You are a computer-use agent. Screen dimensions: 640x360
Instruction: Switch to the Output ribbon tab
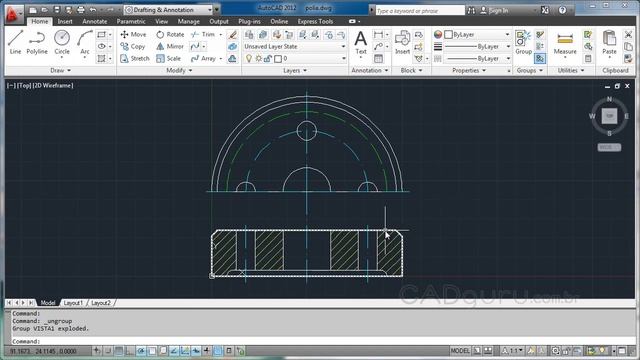coord(219,21)
